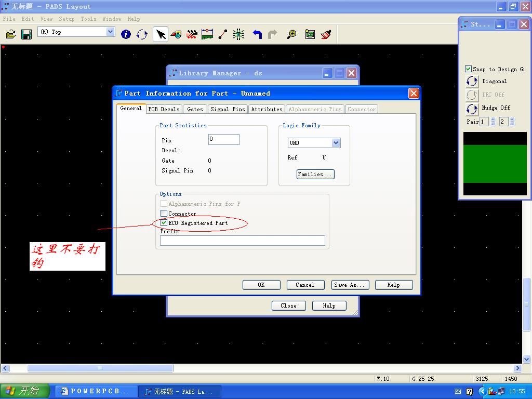Screen dimensions: 532x399
Task: Switch to the Attributes tab
Action: (267, 109)
